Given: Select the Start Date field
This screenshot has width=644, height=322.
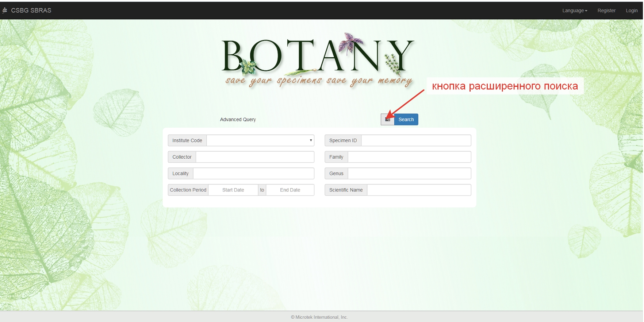Looking at the screenshot, I should click(x=233, y=190).
